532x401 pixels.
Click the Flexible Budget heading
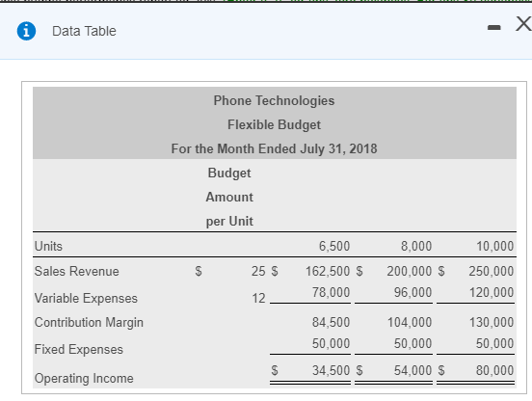click(x=274, y=125)
